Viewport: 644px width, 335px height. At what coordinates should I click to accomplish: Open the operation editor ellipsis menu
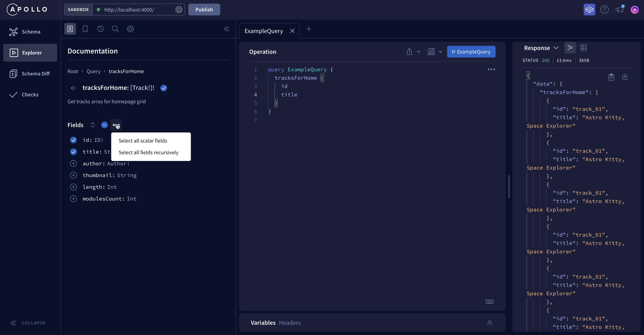491,70
